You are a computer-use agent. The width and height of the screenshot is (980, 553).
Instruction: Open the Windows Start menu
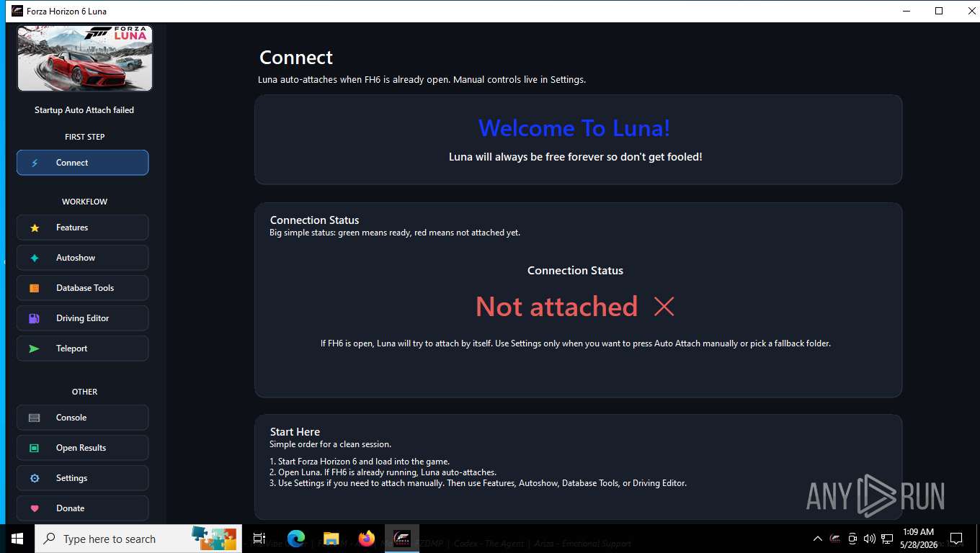tap(17, 539)
